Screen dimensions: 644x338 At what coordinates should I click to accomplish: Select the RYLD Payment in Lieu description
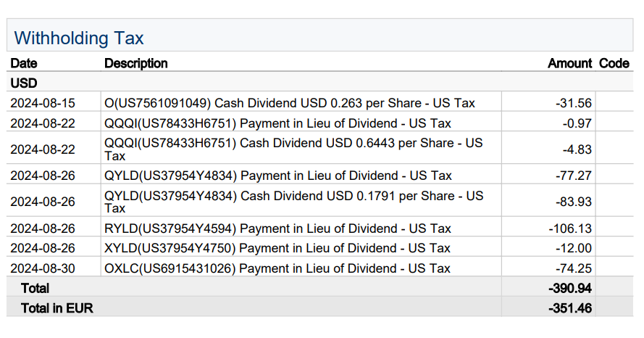coord(277,228)
